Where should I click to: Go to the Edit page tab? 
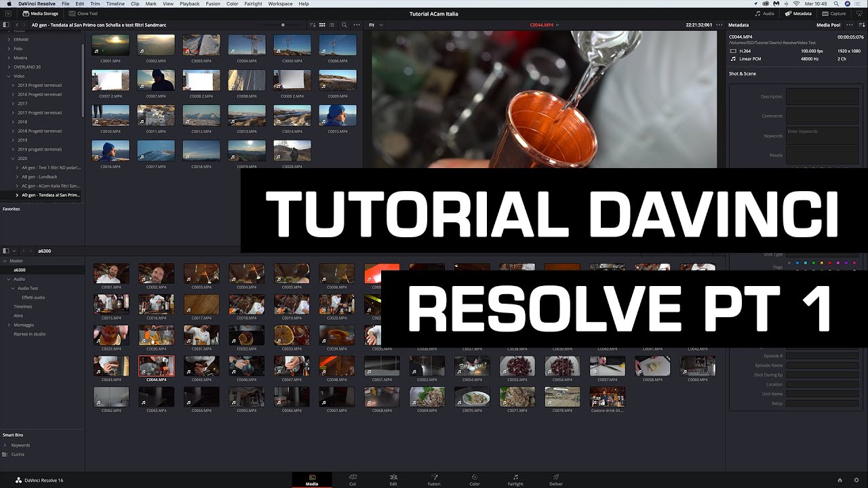(x=393, y=480)
